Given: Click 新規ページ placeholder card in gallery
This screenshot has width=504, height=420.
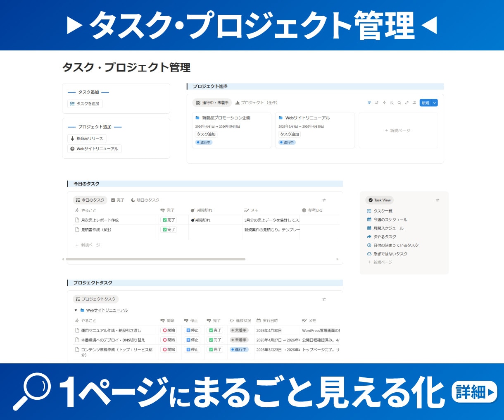Looking at the screenshot, I should coord(398,130).
